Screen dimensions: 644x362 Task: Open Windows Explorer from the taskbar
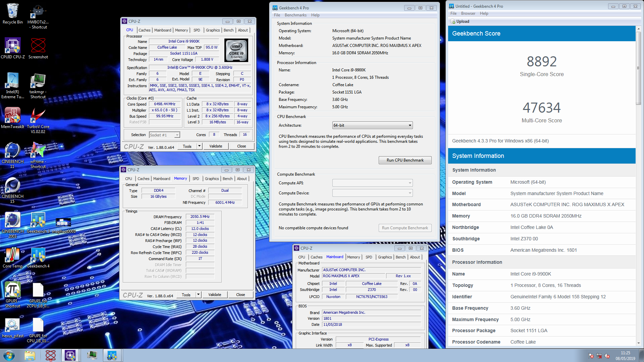pyautogui.click(x=30, y=355)
